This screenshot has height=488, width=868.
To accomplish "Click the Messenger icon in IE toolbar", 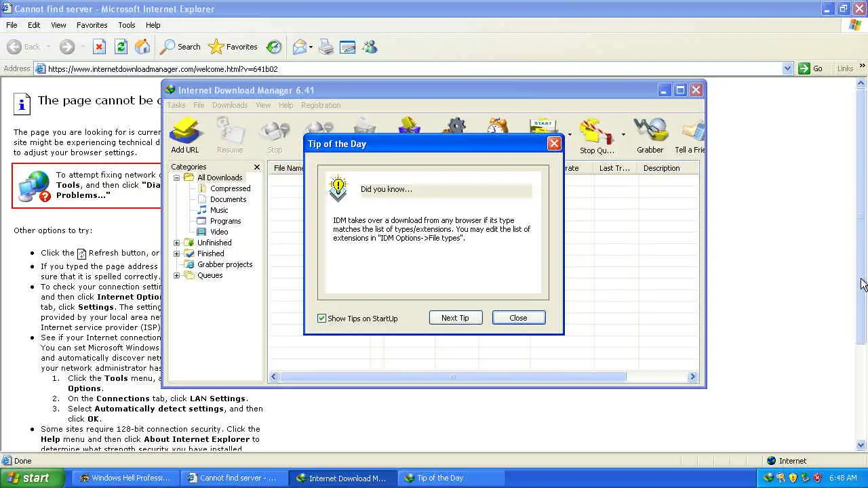I will [370, 47].
